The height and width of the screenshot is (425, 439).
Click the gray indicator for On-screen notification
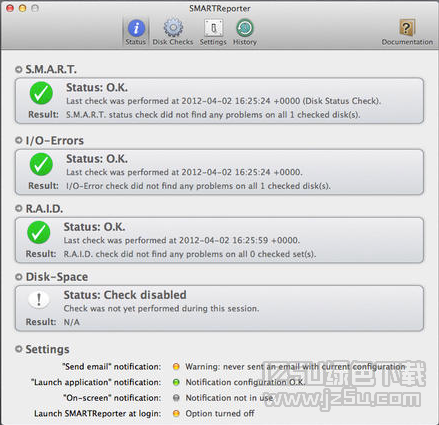click(x=176, y=398)
